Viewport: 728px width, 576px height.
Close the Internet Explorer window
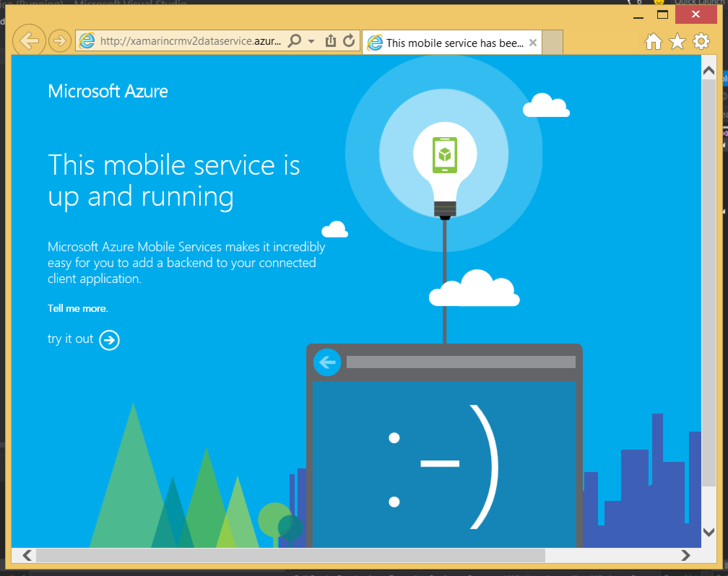696,15
